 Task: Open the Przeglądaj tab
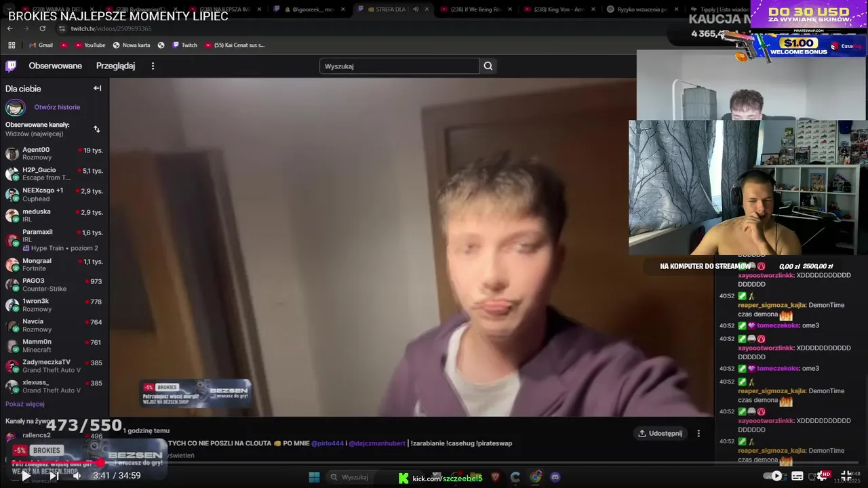tap(115, 66)
